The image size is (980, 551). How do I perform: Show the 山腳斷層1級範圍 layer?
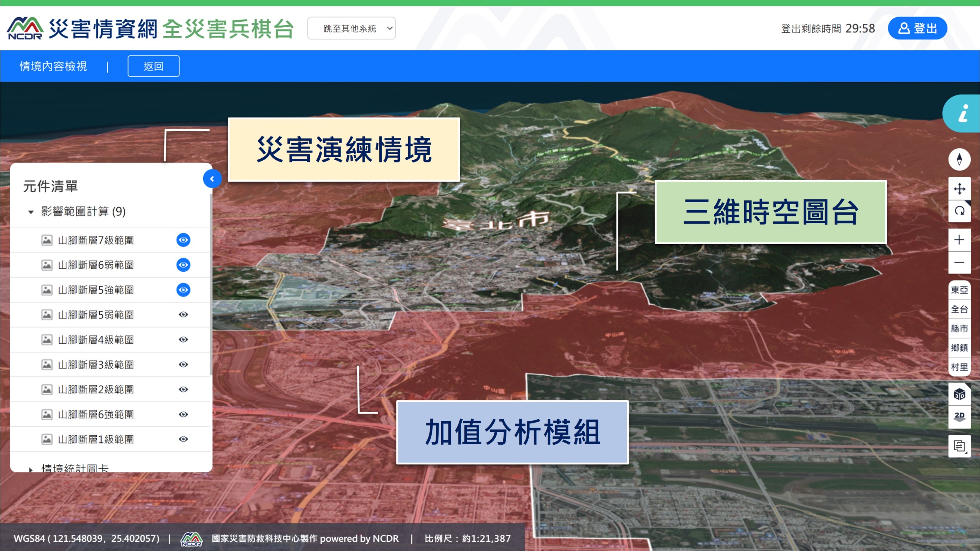183,439
